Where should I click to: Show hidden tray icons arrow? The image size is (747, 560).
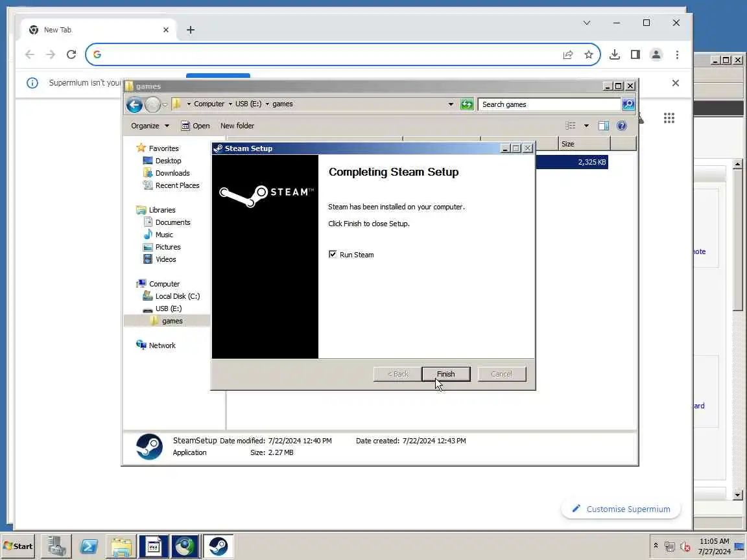pos(656,546)
